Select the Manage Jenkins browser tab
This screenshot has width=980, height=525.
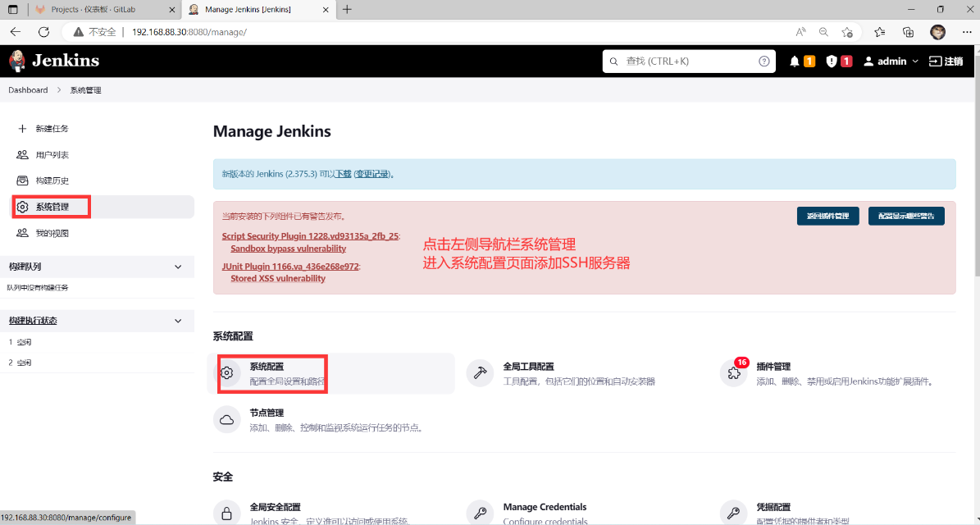tap(258, 9)
